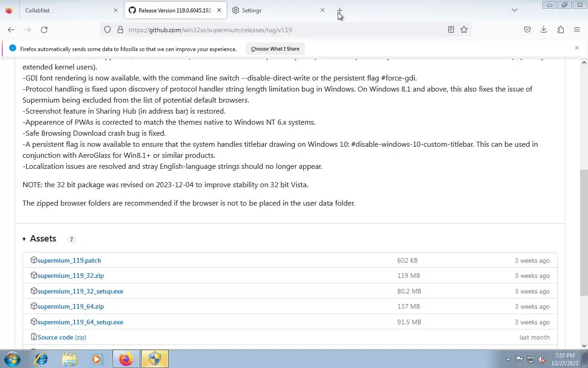
Task: Download supermium_119_64_setup.exe
Action: point(80,322)
